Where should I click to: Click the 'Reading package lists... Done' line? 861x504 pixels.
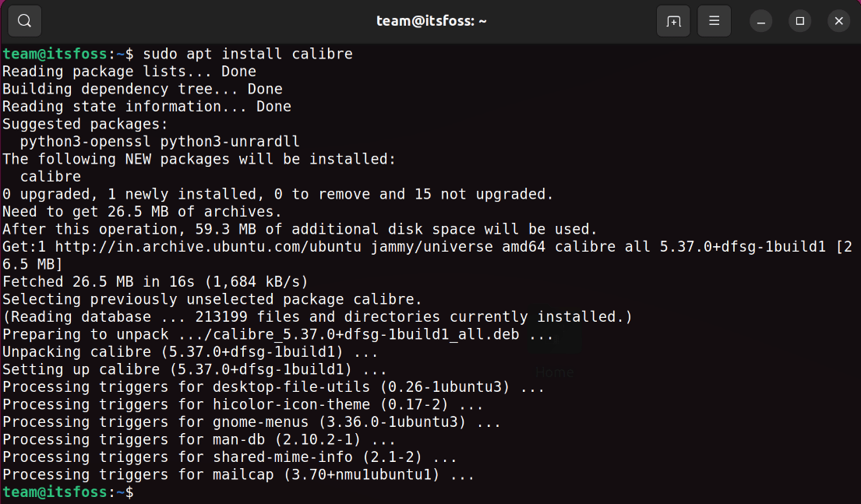coord(129,72)
